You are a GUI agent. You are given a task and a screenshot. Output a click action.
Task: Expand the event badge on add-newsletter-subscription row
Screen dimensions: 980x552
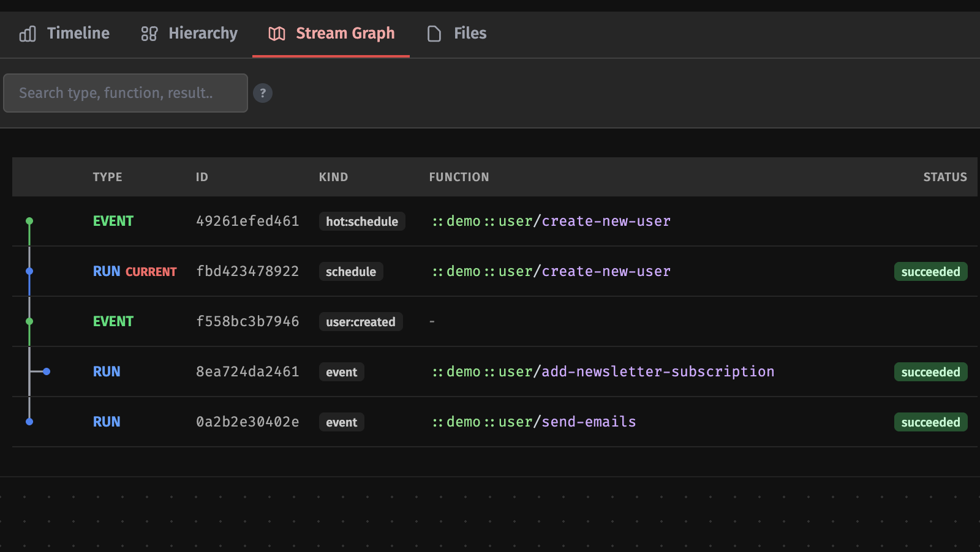341,371
